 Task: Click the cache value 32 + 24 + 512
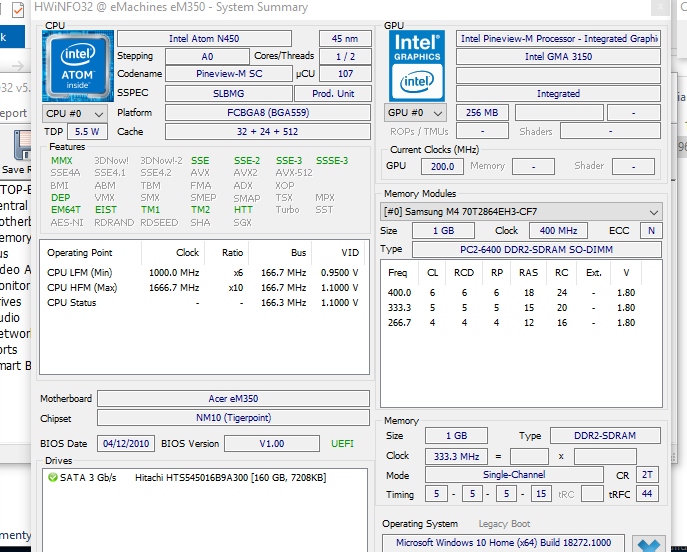click(268, 131)
